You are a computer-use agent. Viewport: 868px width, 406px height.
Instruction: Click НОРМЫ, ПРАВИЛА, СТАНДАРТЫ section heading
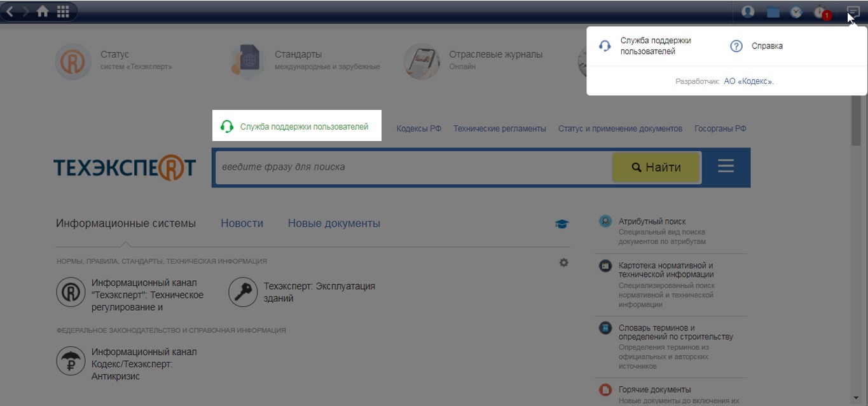(x=162, y=261)
